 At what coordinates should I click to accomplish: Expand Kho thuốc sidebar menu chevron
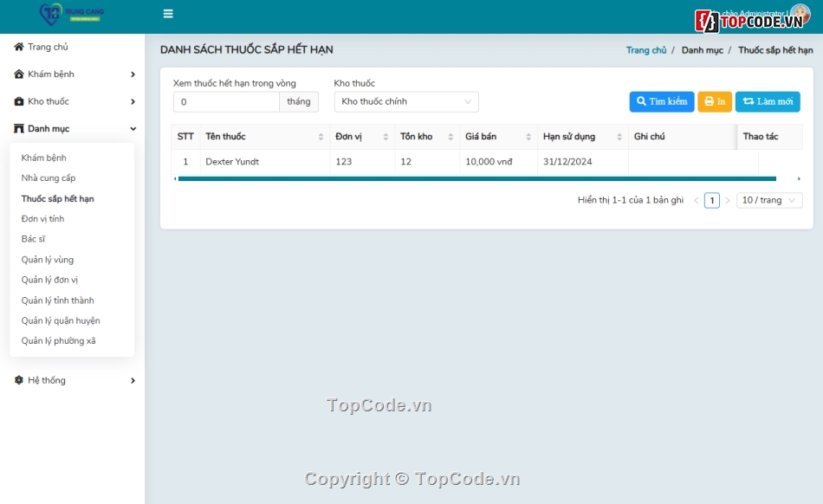133,101
